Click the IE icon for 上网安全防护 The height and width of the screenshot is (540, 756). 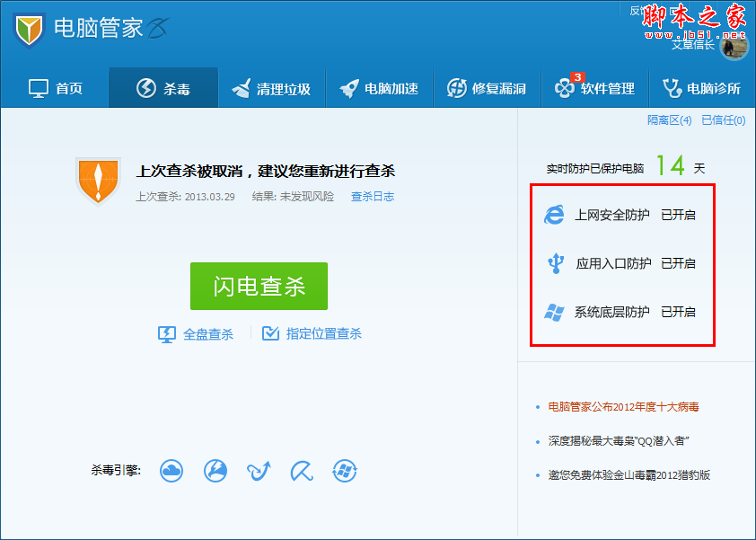554,214
